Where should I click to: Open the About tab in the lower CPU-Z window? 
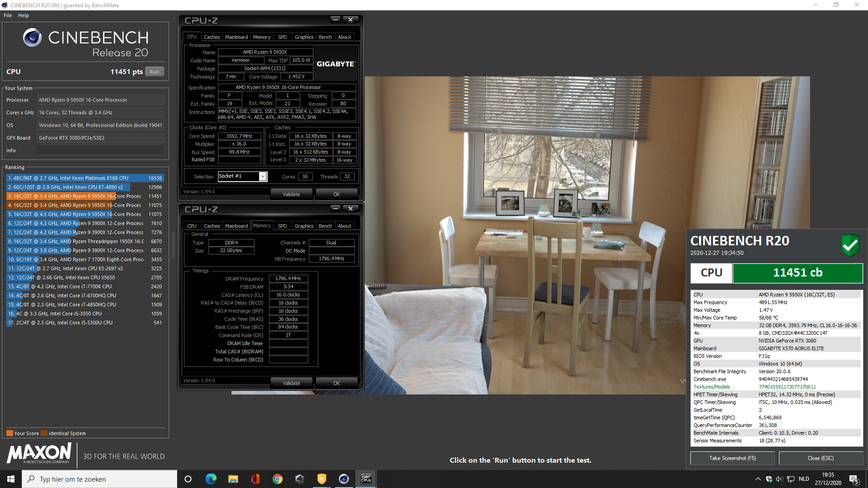tap(344, 226)
